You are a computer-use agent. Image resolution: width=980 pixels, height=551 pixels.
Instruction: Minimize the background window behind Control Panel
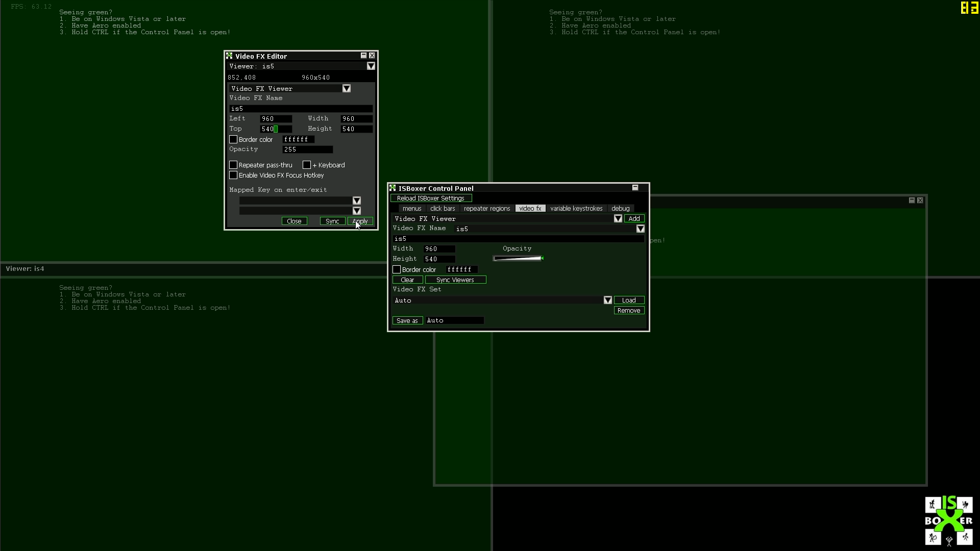[912, 201]
